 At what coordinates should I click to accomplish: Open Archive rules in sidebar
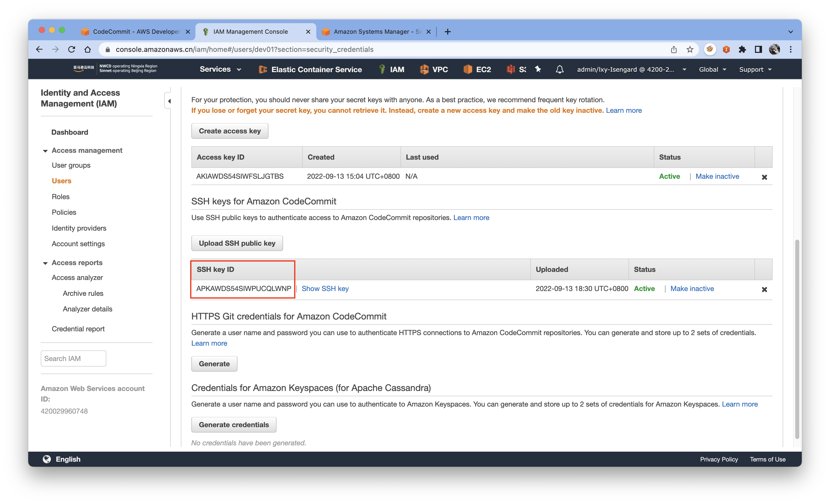[x=83, y=293]
